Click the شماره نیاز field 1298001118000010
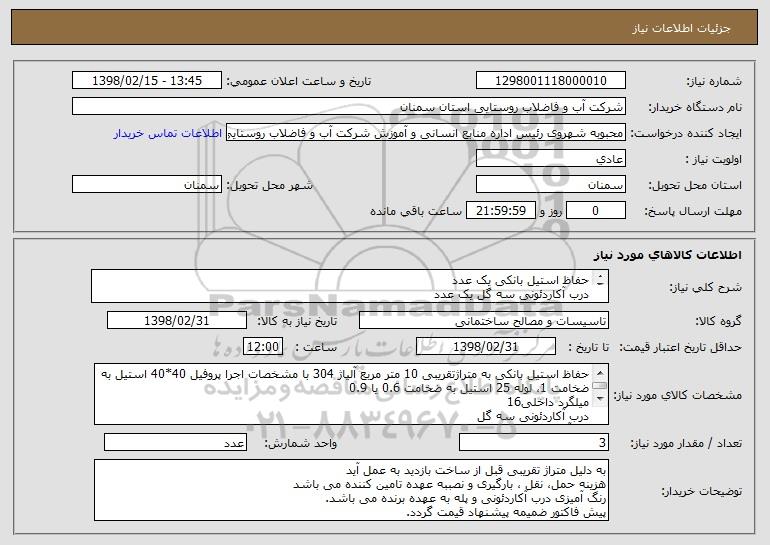 click(550, 81)
